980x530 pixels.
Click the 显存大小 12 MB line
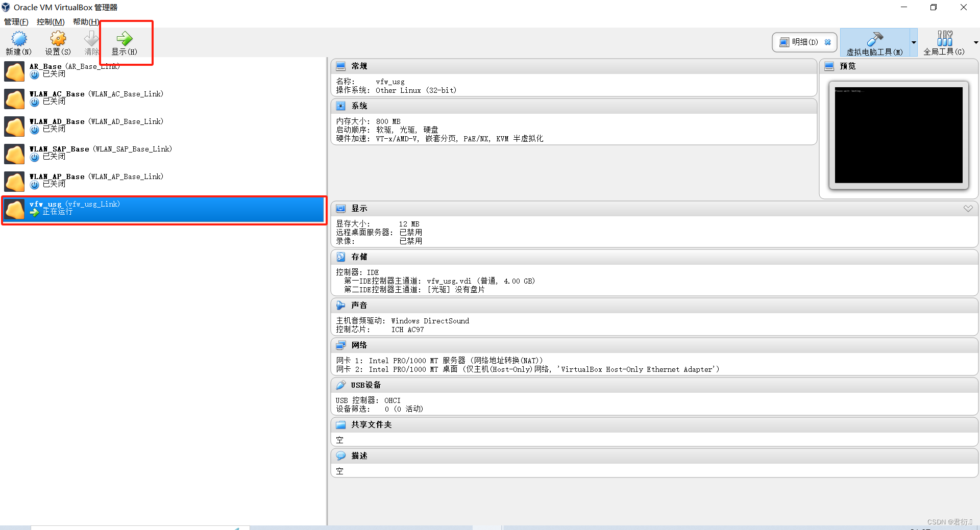point(378,224)
